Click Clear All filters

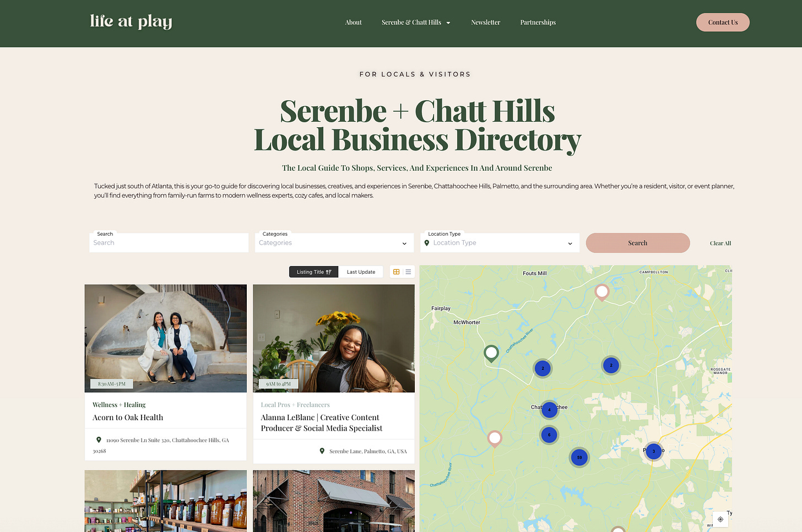[x=720, y=243]
